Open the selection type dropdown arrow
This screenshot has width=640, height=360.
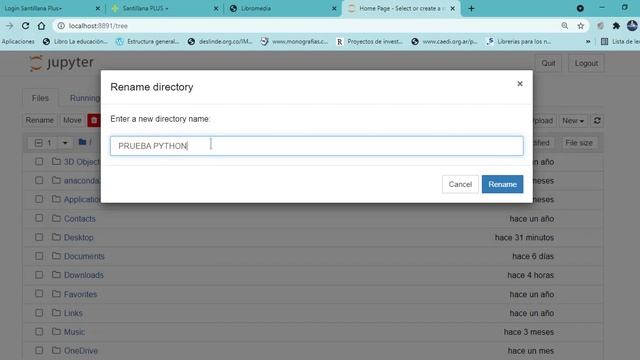pos(65,143)
